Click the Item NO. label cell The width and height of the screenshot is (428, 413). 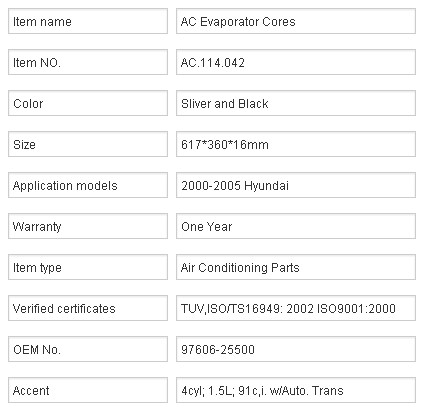88,62
